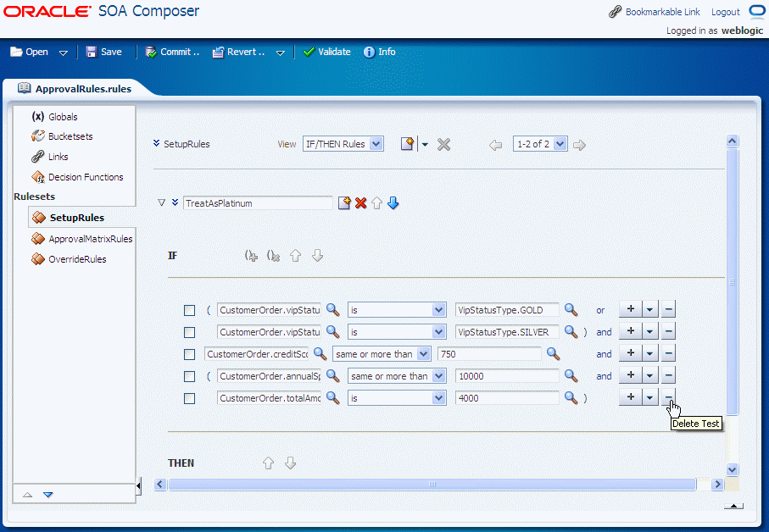769x532 pixels.
Task: Open the 1-2 of 2 paging dropdown
Action: [540, 144]
